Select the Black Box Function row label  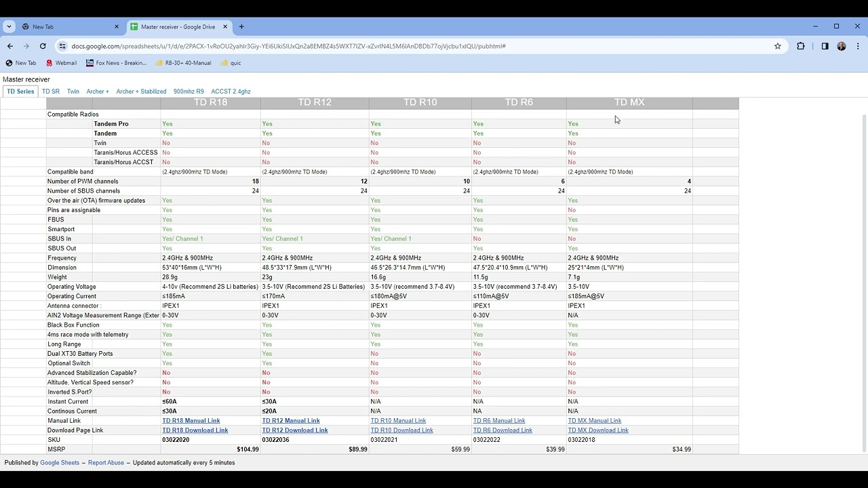(73, 325)
